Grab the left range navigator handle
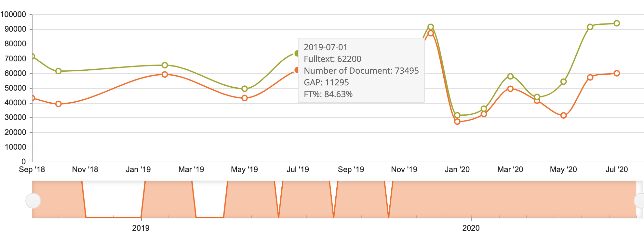Screen dimensions: 644x234 pos(33,201)
